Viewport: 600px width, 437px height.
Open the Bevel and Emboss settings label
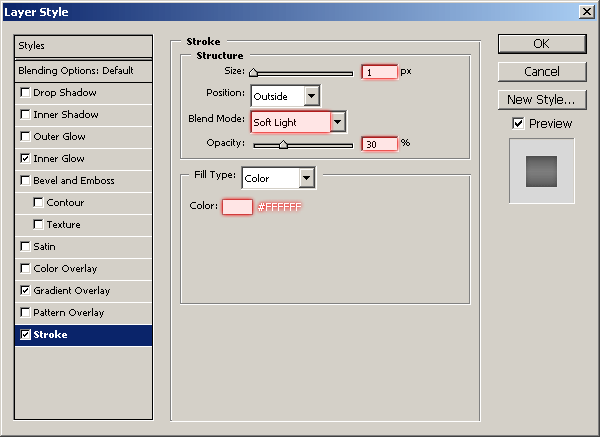click(x=74, y=181)
